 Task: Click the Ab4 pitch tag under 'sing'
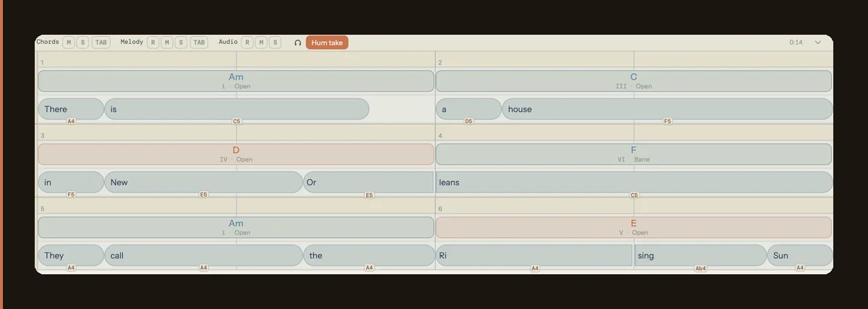[x=700, y=268]
